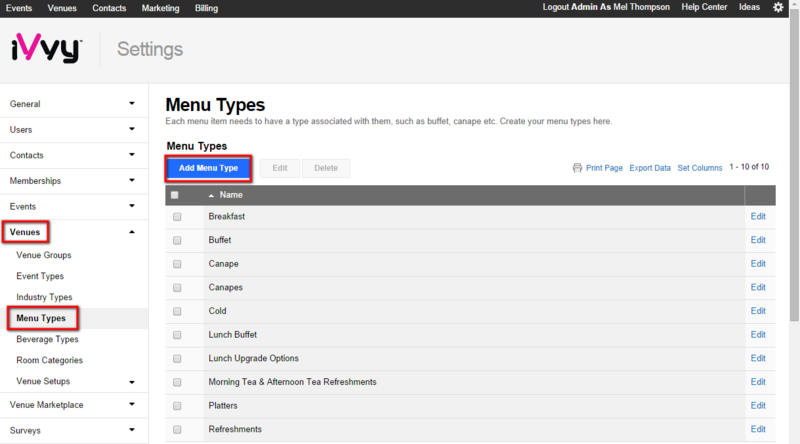The image size is (800, 444).
Task: Open the Events top menu
Action: pyautogui.click(x=19, y=8)
